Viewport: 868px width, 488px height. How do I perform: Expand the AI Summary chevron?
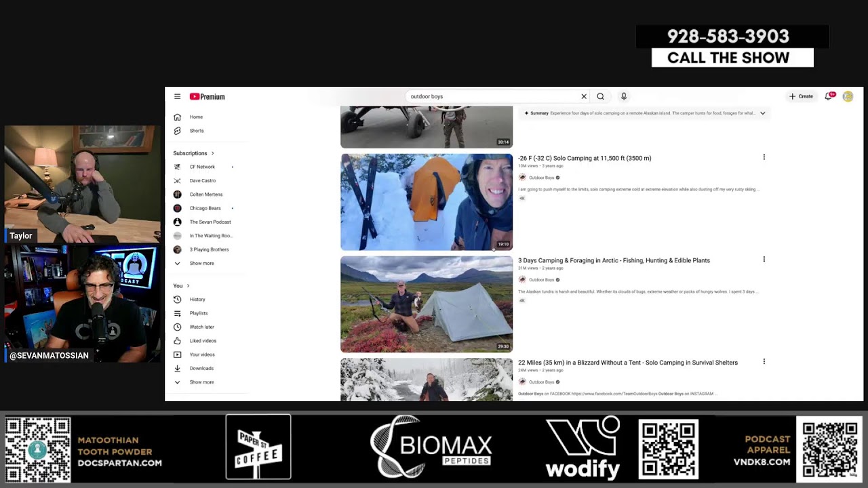762,113
